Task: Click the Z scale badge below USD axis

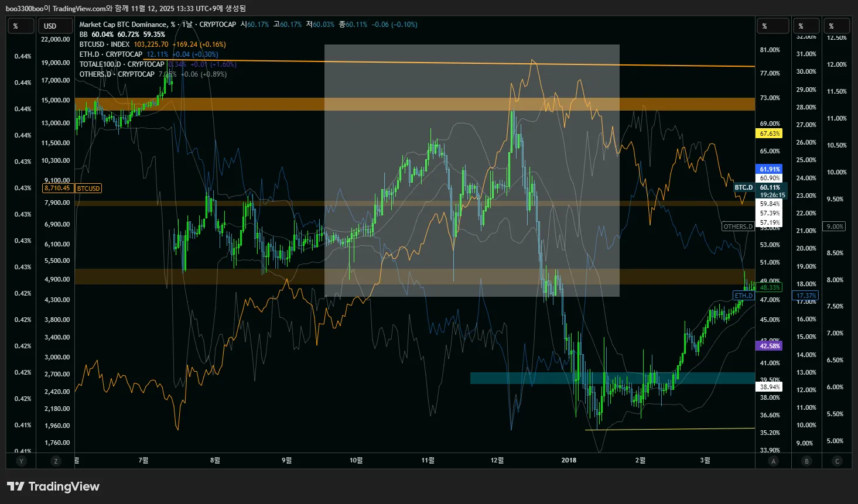Action: pos(56,461)
